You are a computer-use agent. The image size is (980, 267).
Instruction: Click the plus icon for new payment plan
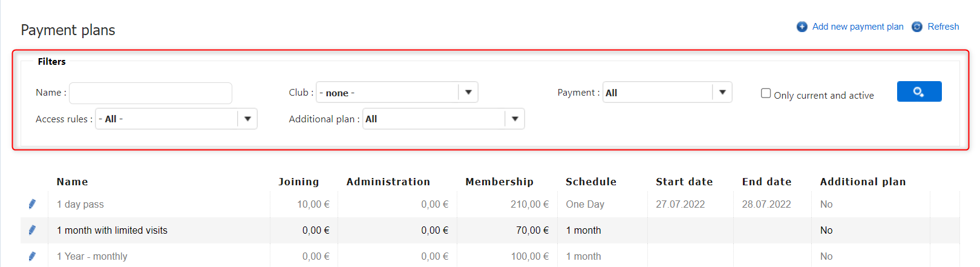[802, 27]
